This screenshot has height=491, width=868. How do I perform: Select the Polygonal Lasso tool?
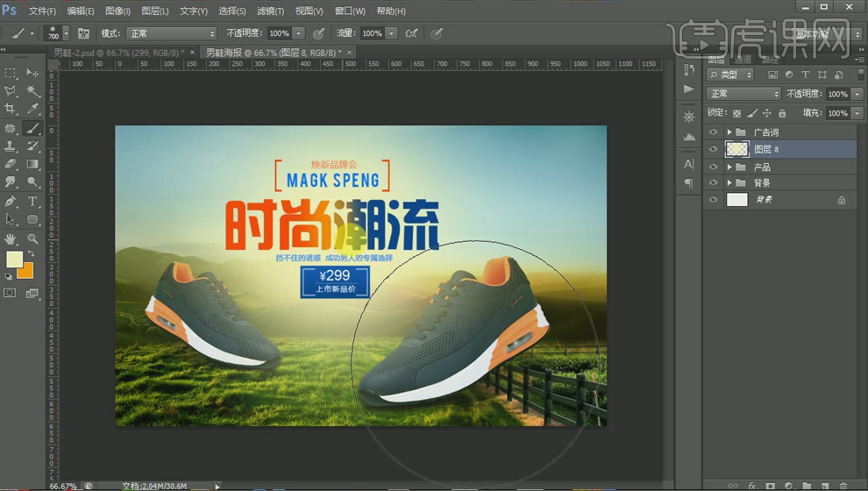[x=10, y=91]
